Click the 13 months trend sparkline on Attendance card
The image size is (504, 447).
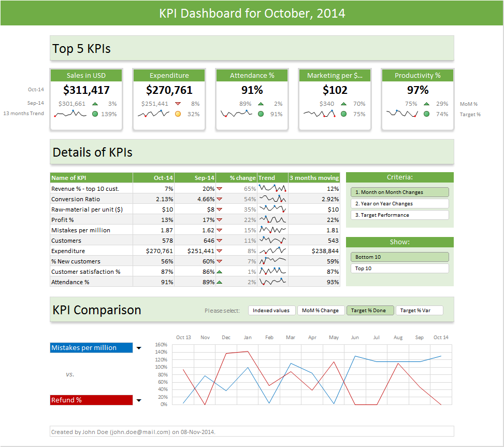237,114
